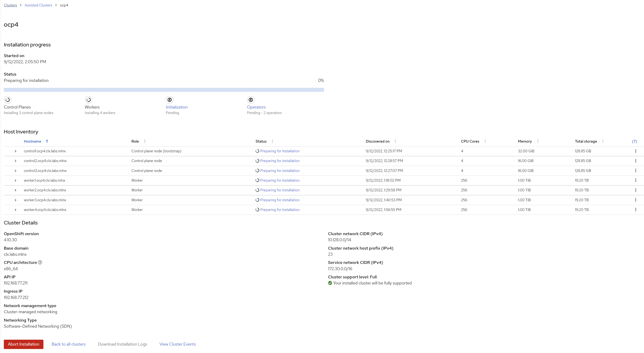The image size is (644, 353).
Task: Go to Assisted Clusters breadcrumb
Action: pyautogui.click(x=38, y=5)
